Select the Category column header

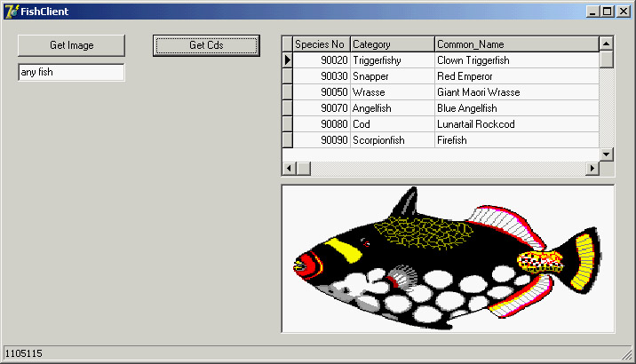coord(392,44)
